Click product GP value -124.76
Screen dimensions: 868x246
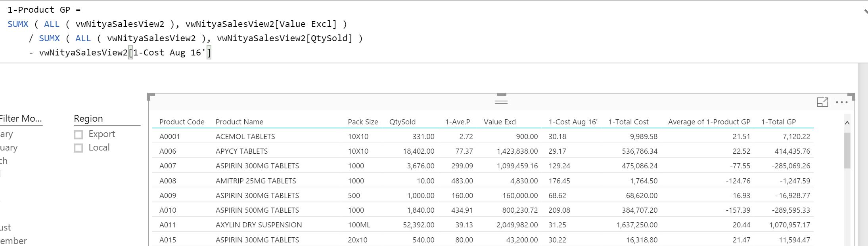point(738,181)
